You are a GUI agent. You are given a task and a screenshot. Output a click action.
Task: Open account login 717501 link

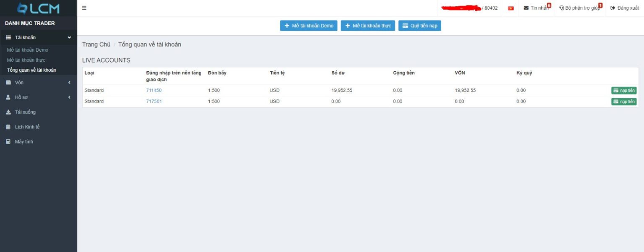click(x=154, y=101)
